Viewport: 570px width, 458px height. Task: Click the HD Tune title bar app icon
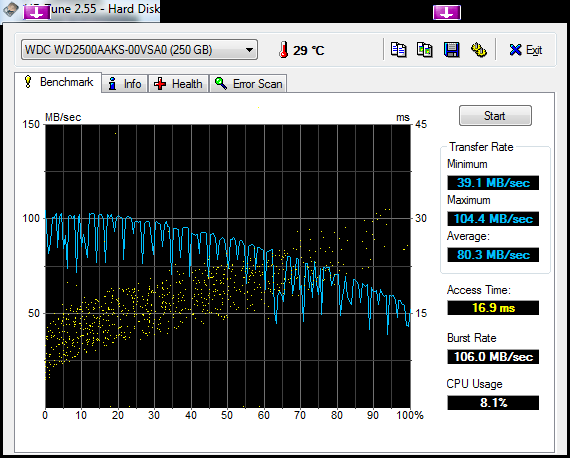coord(10,9)
